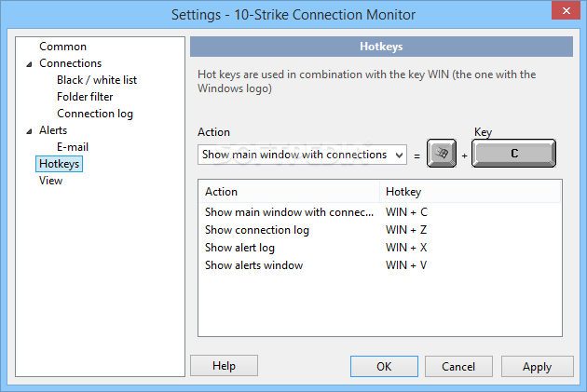Screen dimensions: 587x392
Task: Click the C key button
Action: [513, 153]
